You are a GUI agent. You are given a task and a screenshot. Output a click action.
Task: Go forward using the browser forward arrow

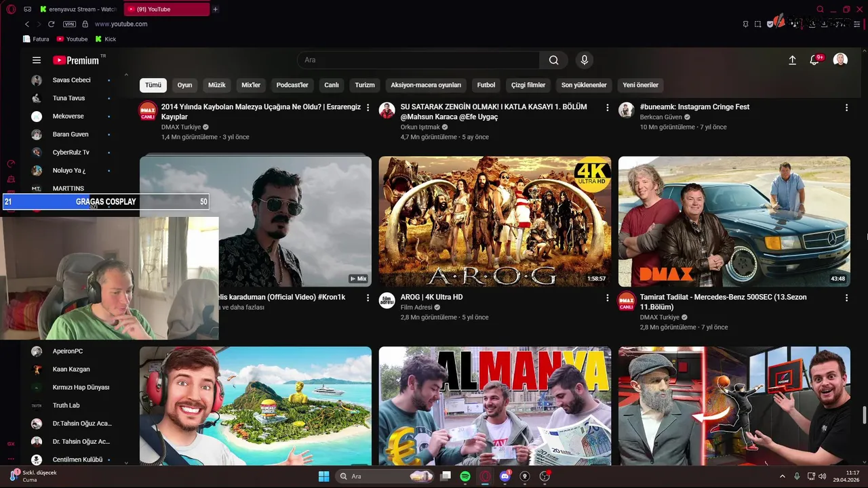39,24
